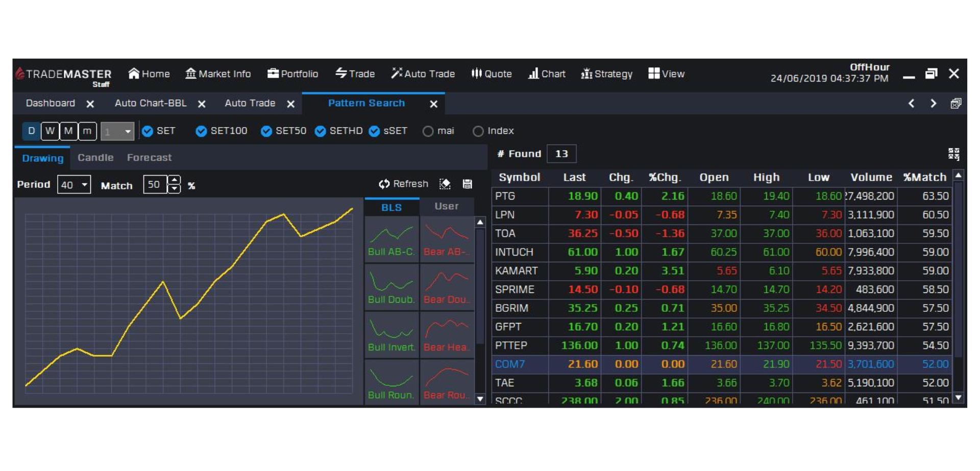Viewport: 980px width, 471px height.
Task: Uncheck the sSET checkbox
Action: coord(374,132)
